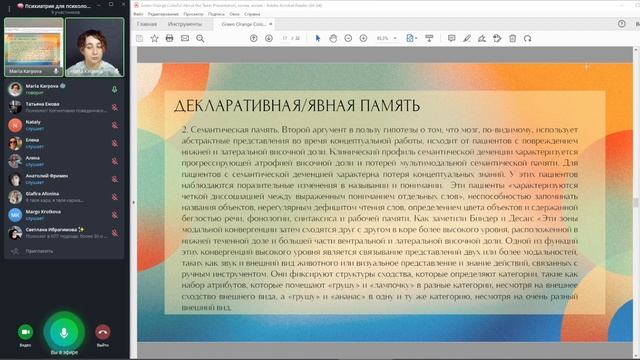Open the Окно menu
The image size is (640, 360).
point(235,14)
